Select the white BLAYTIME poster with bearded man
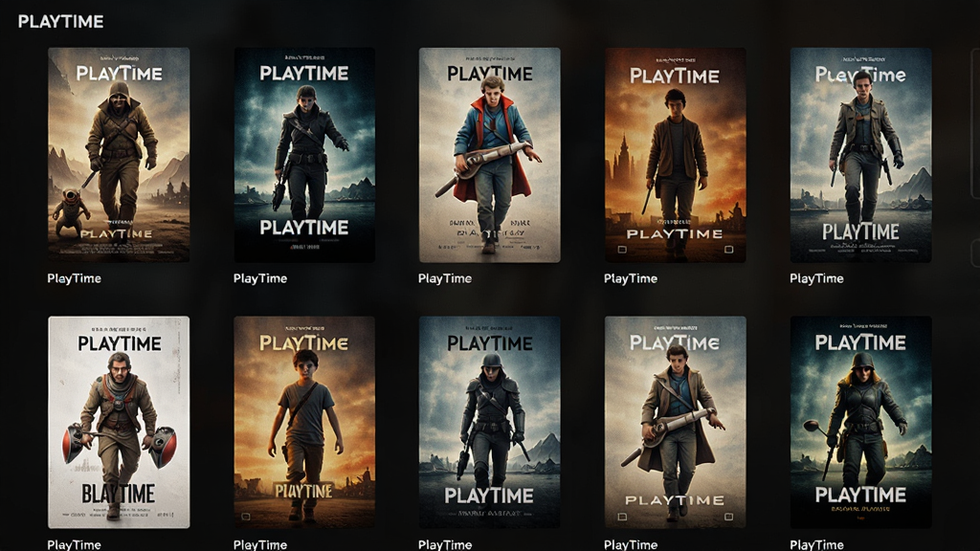 click(x=119, y=422)
